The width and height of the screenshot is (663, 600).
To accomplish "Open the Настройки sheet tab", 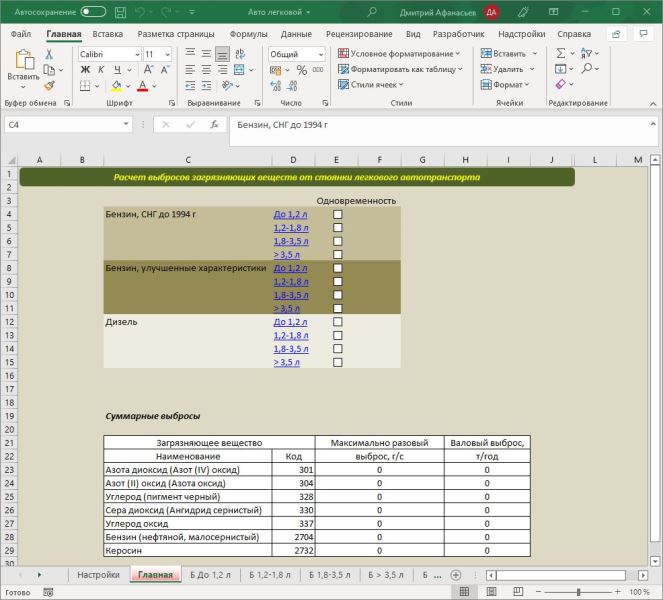I will click(99, 575).
